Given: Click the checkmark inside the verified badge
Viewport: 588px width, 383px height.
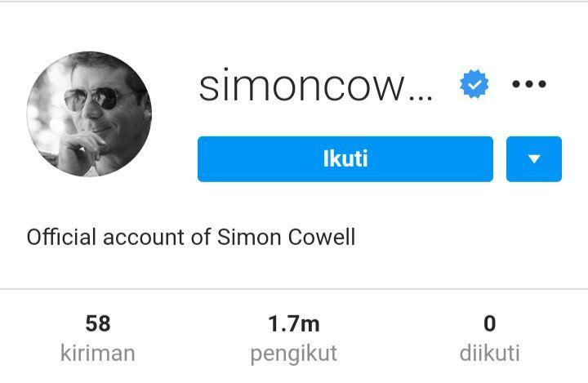Looking at the screenshot, I should point(474,84).
